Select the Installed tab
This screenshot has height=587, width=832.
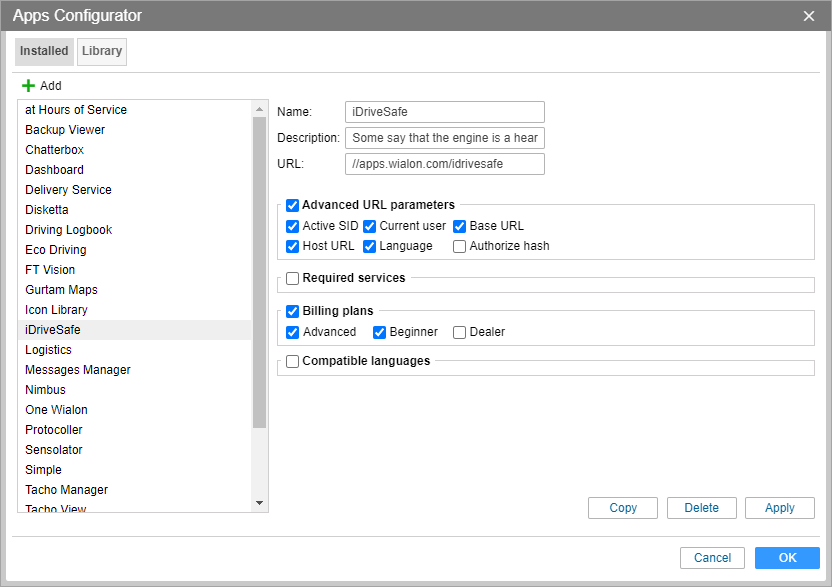click(44, 51)
